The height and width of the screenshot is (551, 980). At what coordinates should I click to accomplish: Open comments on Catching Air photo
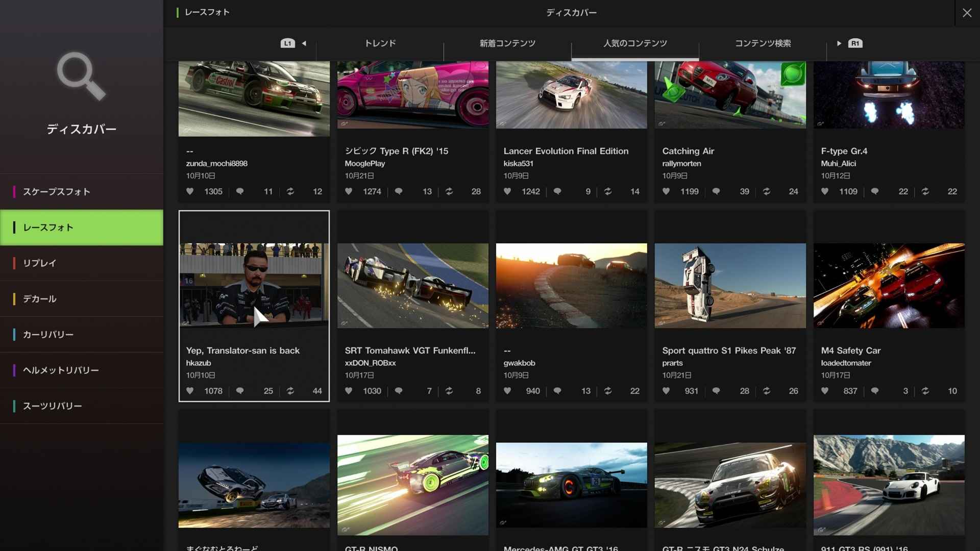coord(716,191)
